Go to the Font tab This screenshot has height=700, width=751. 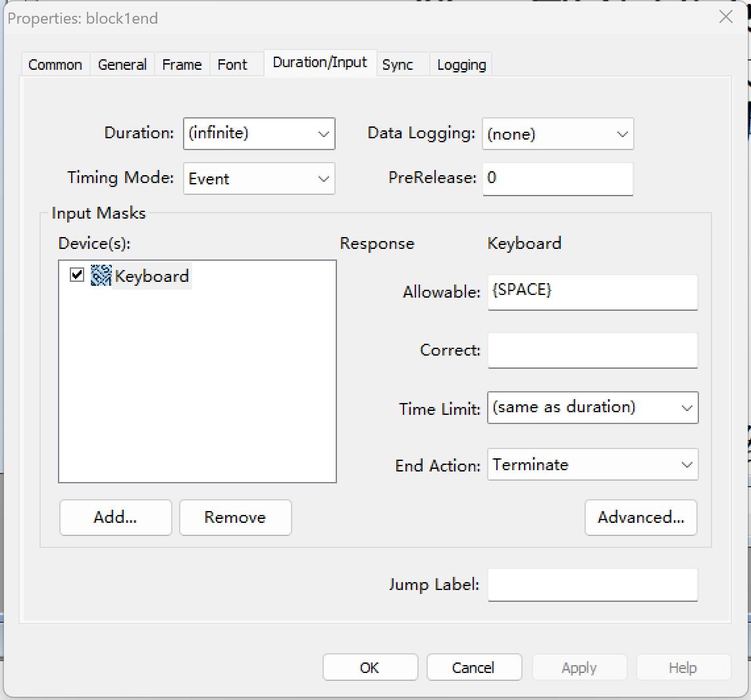pyautogui.click(x=232, y=65)
